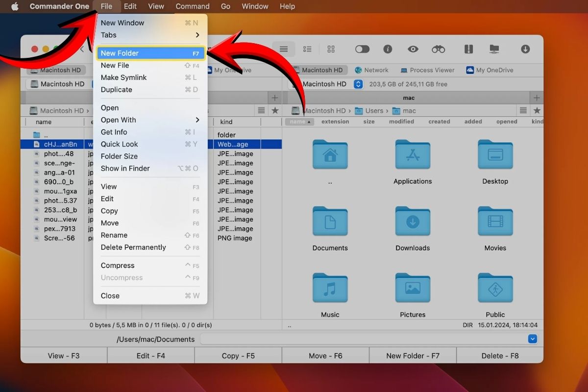Open command line history dropdown
The width and height of the screenshot is (588, 392).
point(533,339)
